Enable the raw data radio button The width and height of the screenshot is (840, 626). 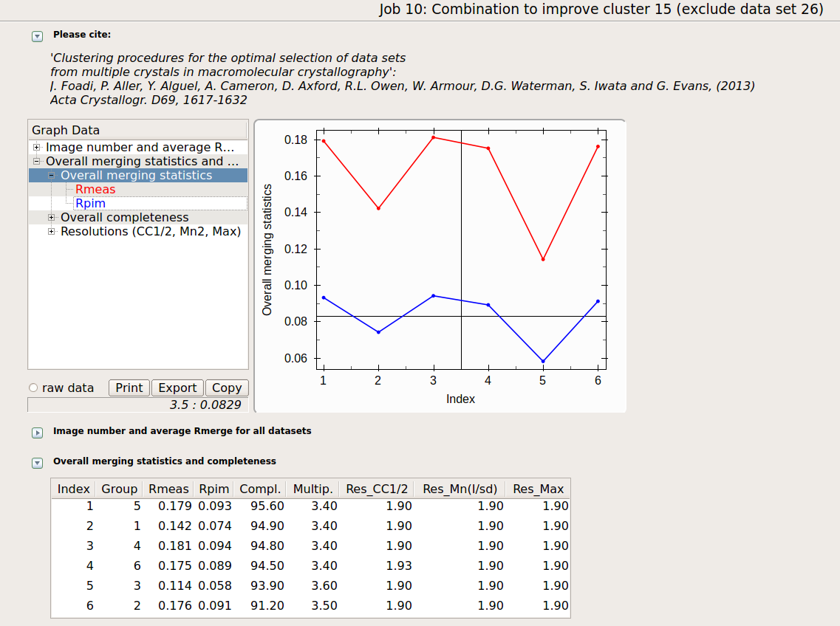[33, 388]
